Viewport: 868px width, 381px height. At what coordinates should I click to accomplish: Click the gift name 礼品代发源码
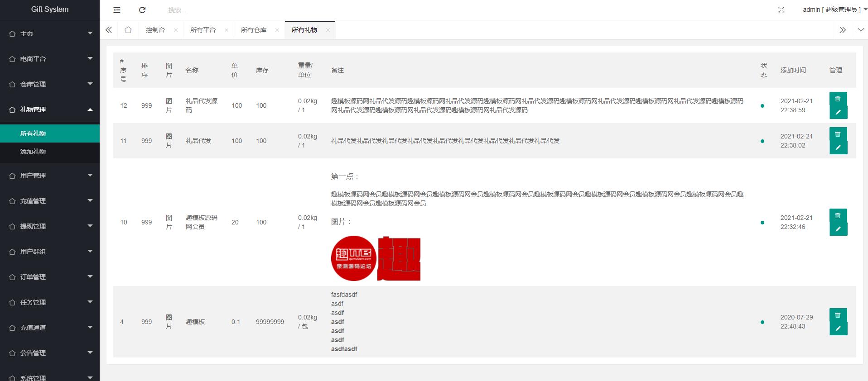(202, 105)
